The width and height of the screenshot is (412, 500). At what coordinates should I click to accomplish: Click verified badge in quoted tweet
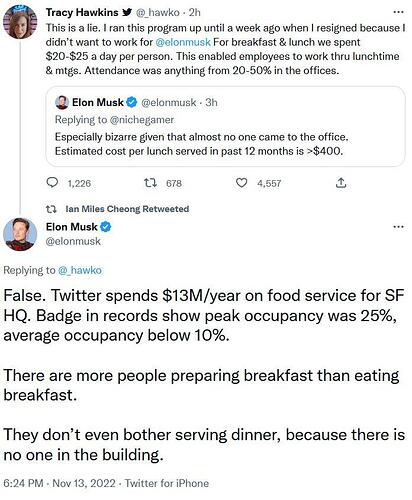coord(132,102)
